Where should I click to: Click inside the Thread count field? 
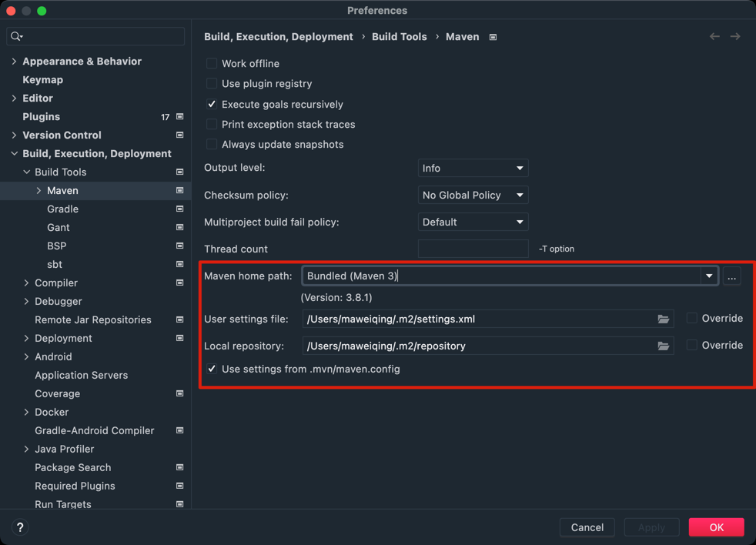pyautogui.click(x=473, y=249)
